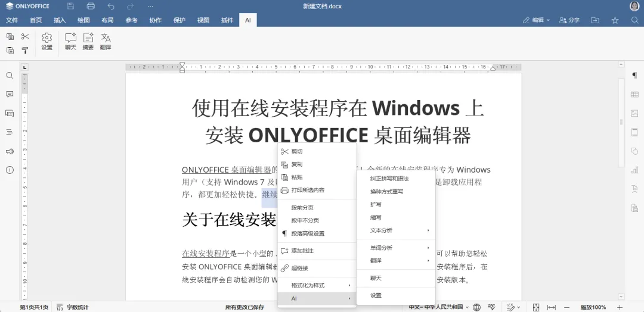The height and width of the screenshot is (312, 644).
Task: Click the Redo arrow icon
Action: coord(130,6)
